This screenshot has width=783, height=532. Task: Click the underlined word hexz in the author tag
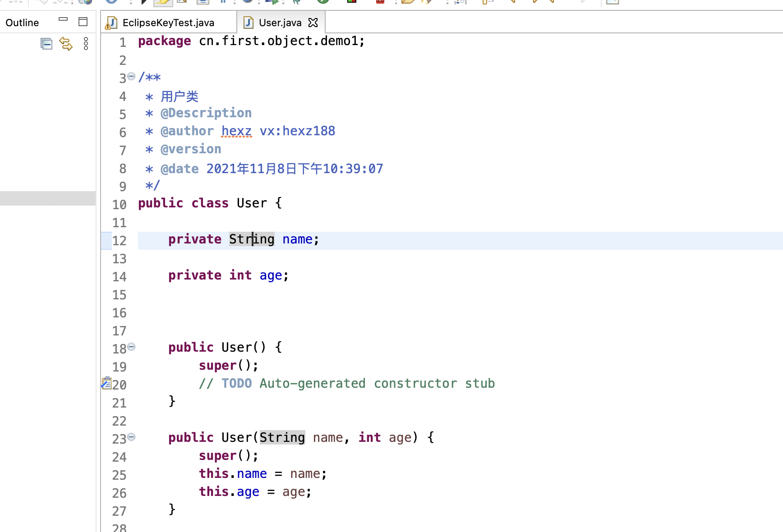[x=236, y=131]
